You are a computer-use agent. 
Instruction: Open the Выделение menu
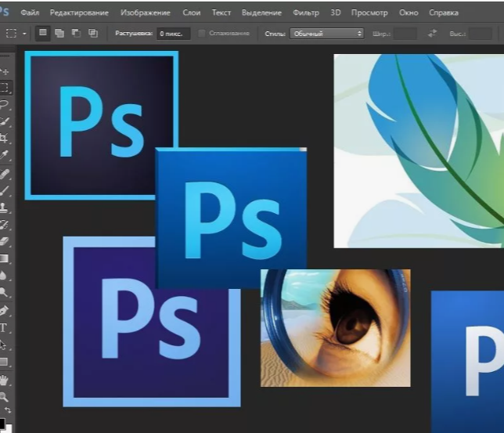pyautogui.click(x=261, y=13)
